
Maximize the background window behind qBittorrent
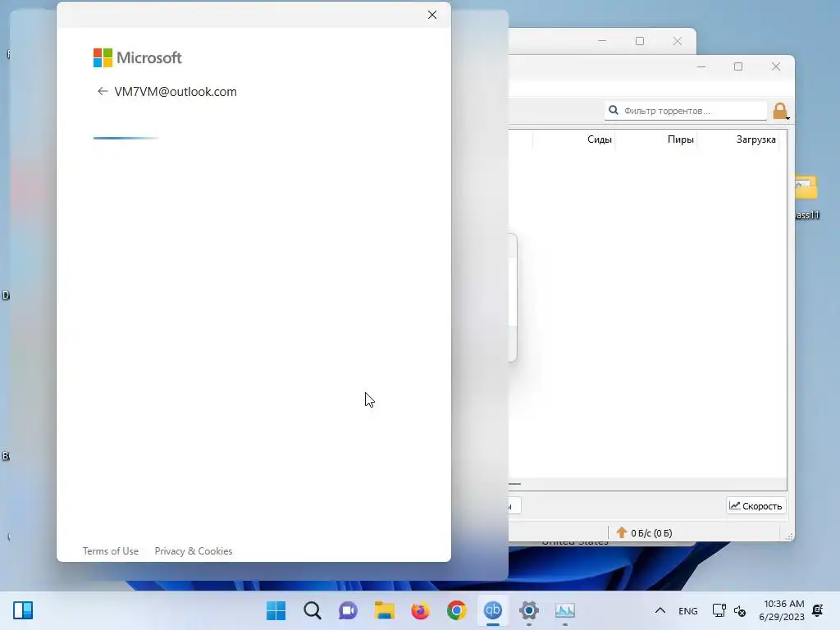point(640,41)
